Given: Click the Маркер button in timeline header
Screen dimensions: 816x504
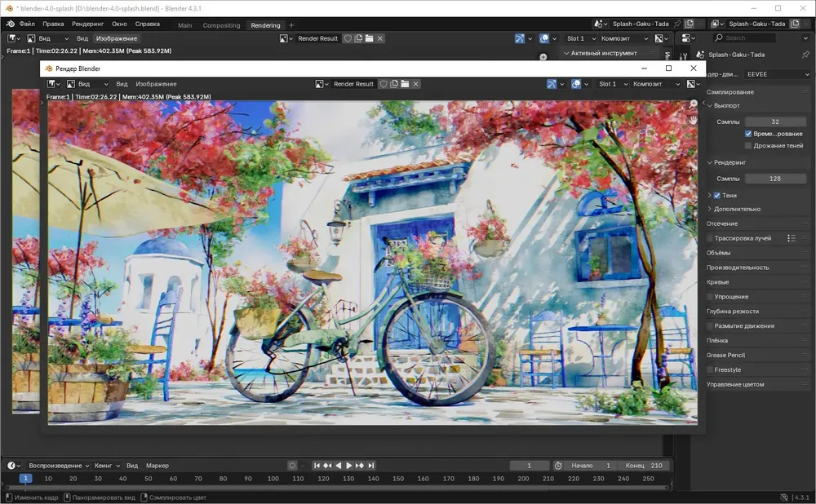Looking at the screenshot, I should pos(157,466).
